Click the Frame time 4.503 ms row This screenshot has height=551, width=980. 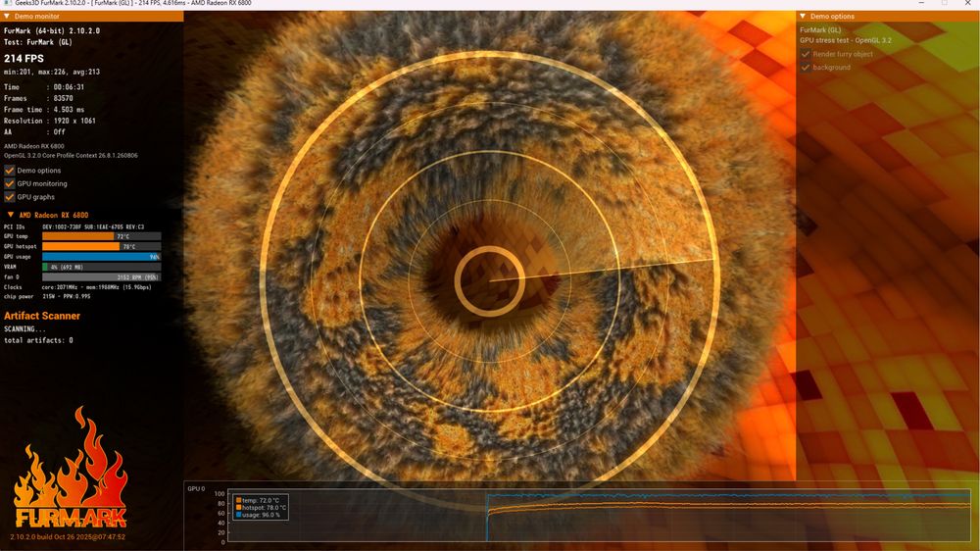click(x=44, y=110)
